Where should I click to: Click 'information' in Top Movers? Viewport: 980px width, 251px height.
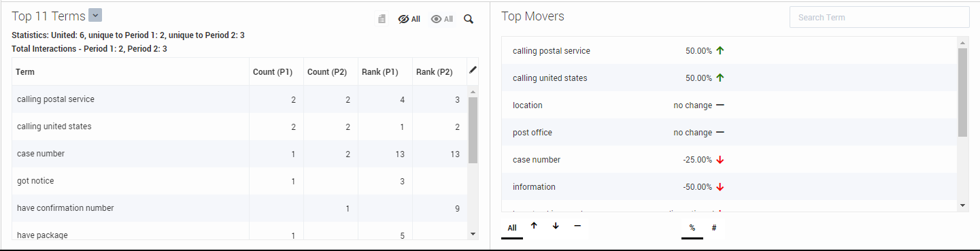tap(534, 187)
